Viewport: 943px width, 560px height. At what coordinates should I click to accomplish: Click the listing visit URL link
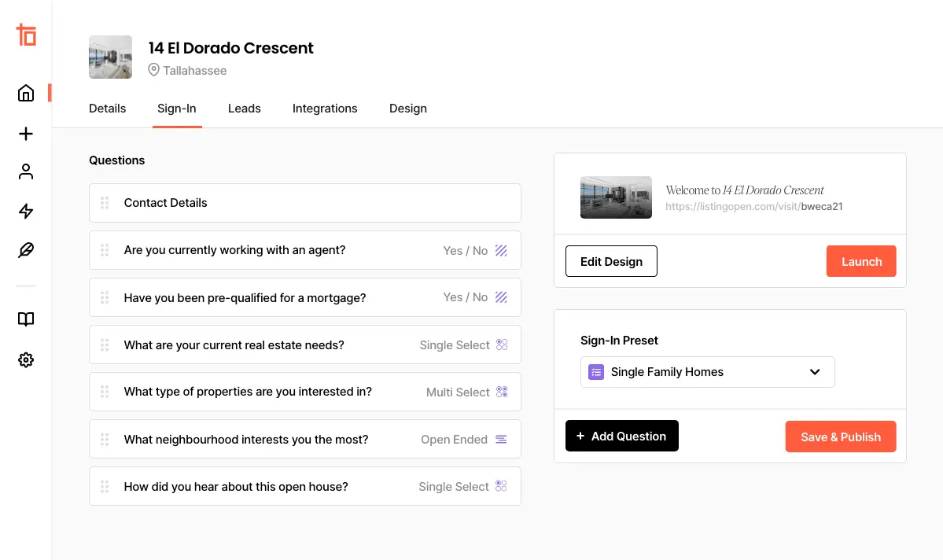click(753, 207)
